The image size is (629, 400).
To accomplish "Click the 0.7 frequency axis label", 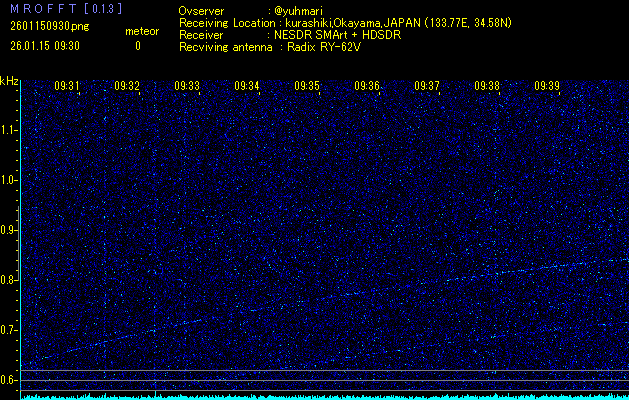I will click(10, 329).
